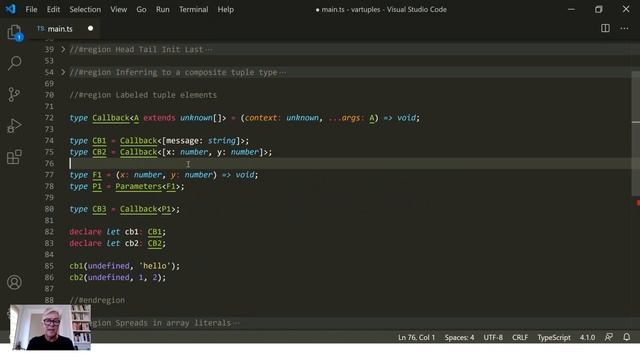Click Labeled tuple elements region comment
The image size is (640, 360).
point(143,95)
